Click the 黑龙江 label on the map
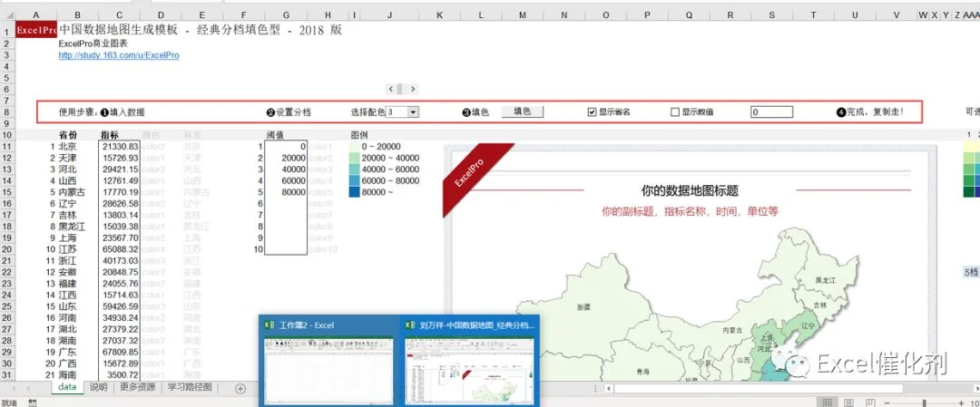Viewport: 980px width, 407px height. coord(825,281)
